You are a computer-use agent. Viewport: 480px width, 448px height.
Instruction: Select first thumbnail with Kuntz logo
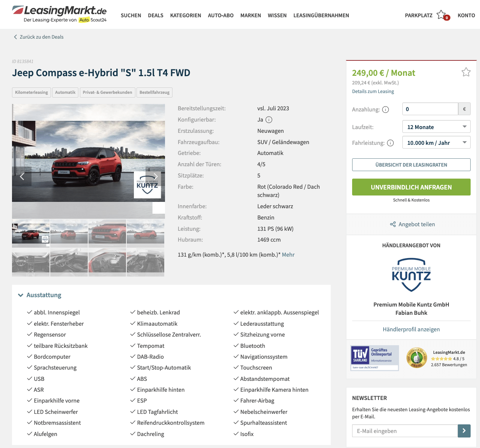tap(31, 233)
